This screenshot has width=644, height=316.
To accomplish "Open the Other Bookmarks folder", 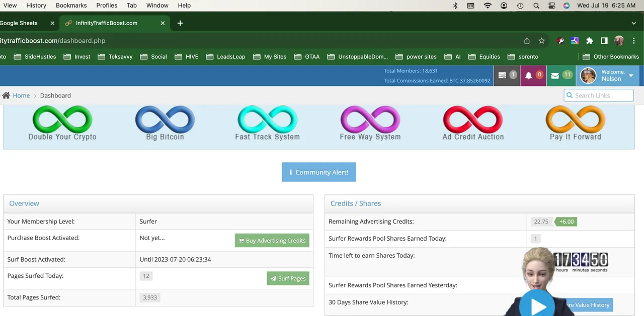I will (611, 57).
